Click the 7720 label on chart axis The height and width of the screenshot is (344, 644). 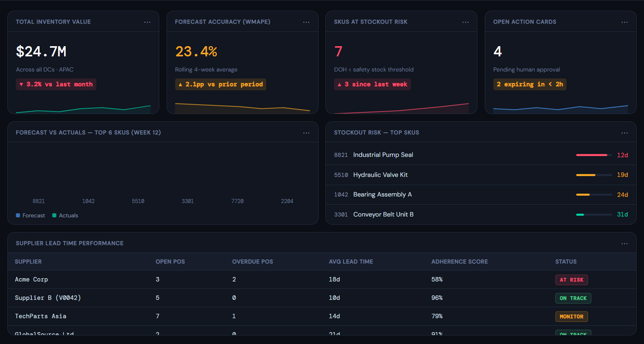click(x=237, y=201)
